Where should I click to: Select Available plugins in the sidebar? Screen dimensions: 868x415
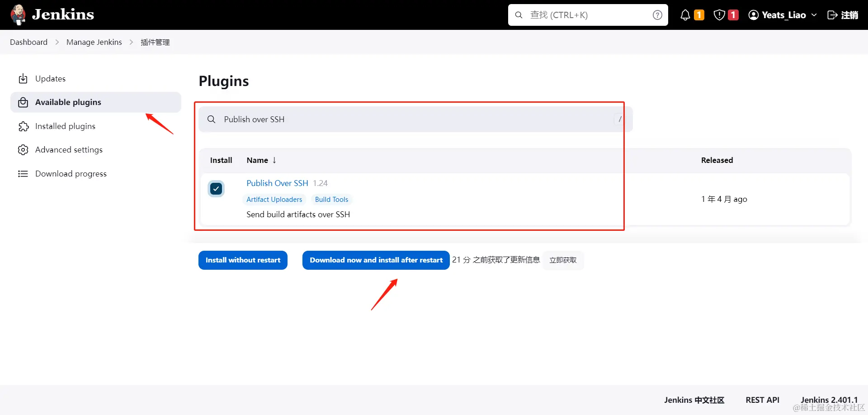[x=95, y=102]
